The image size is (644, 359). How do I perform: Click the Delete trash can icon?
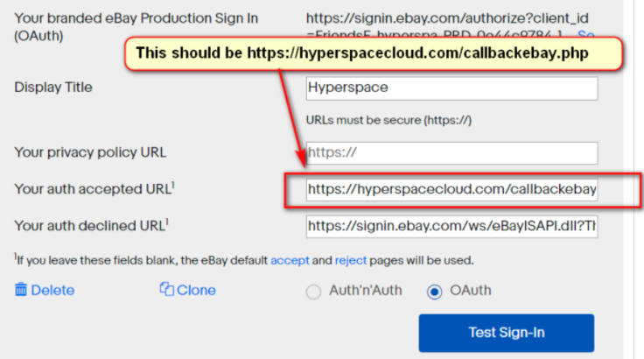point(21,290)
